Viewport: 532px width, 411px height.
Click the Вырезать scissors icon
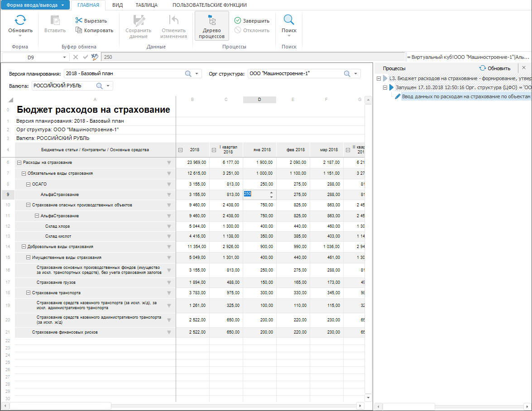click(79, 20)
